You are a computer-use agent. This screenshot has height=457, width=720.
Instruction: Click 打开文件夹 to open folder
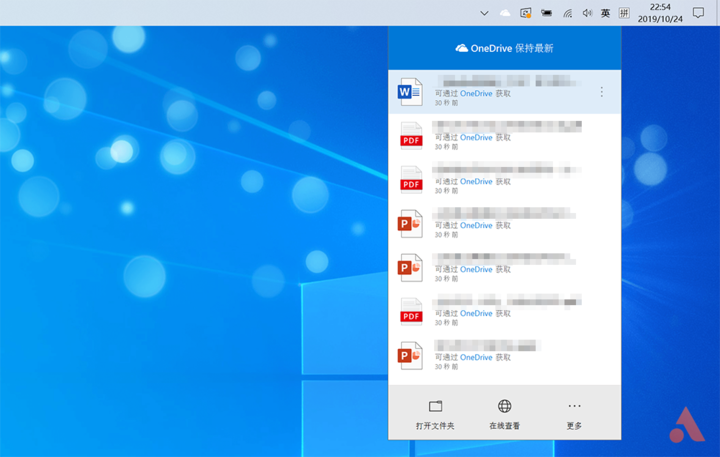[x=435, y=415]
